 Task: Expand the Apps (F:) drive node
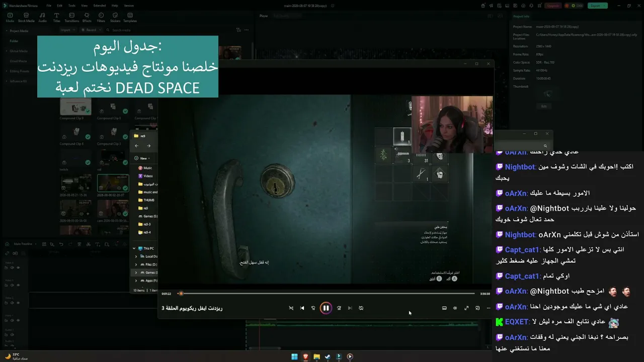136,281
